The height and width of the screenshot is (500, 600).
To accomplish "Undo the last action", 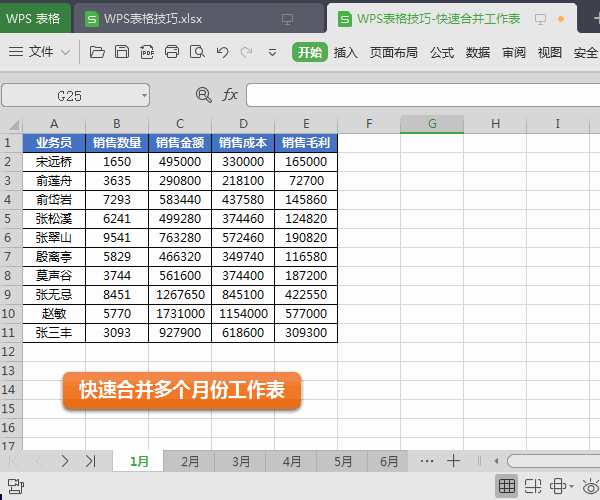I will point(222,52).
